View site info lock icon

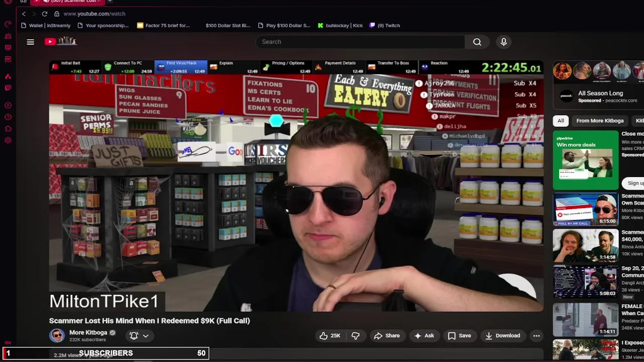(x=56, y=14)
